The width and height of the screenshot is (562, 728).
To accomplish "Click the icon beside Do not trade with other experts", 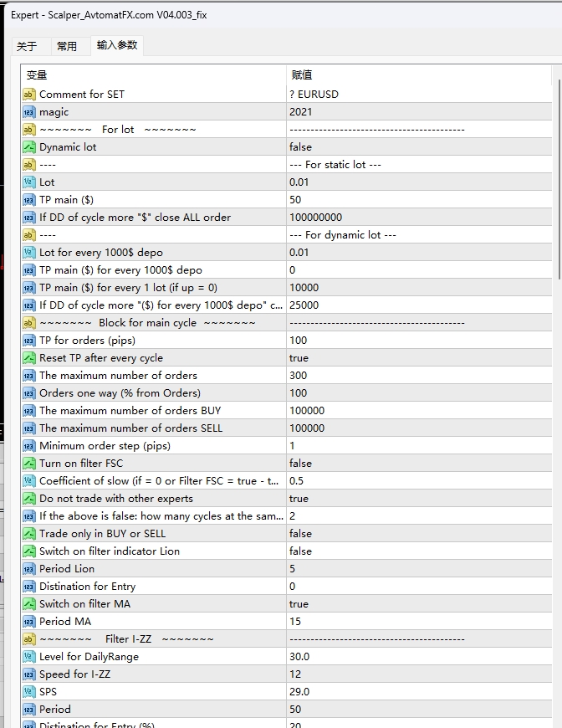I will coord(28,499).
